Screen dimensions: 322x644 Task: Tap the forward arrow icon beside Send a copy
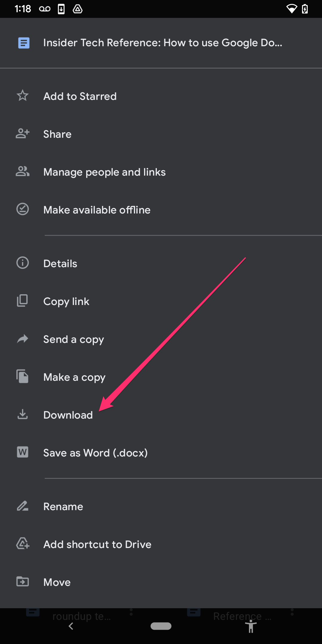click(x=23, y=339)
